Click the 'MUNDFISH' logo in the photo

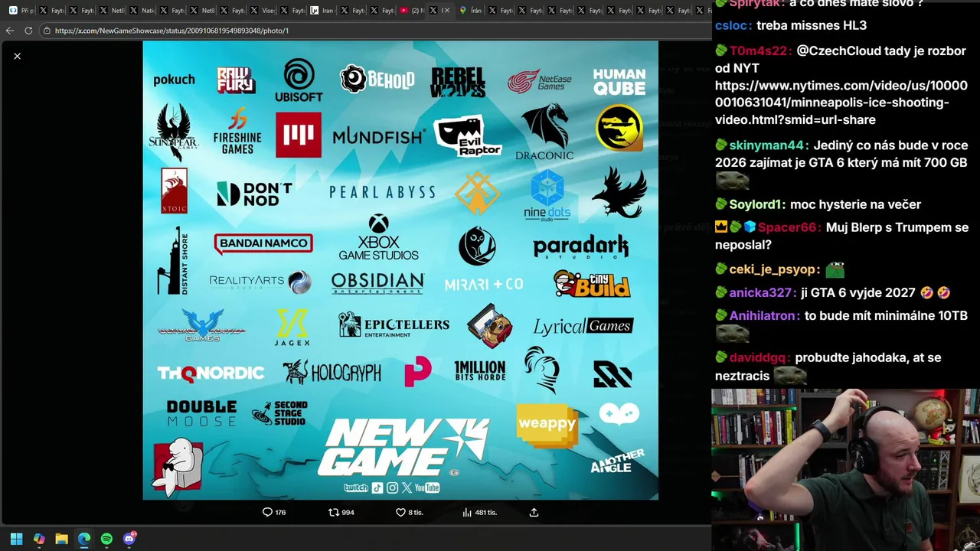point(379,137)
